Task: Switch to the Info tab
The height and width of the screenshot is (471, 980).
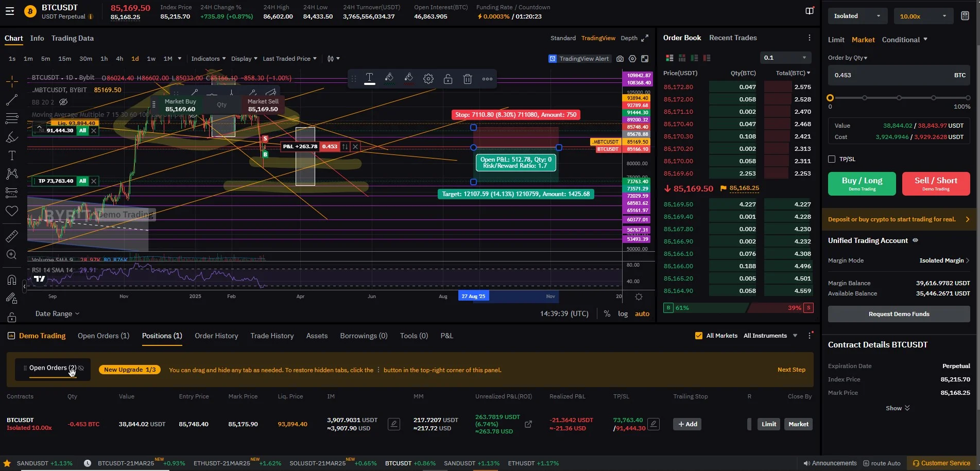Action: (37, 38)
